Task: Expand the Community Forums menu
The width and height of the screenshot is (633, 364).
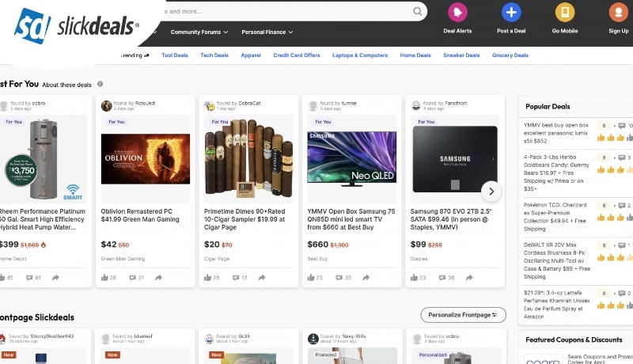Action: [199, 32]
